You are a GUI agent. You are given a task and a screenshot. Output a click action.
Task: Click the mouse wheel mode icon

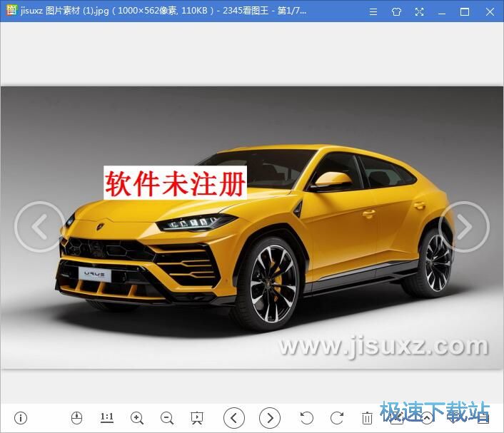tap(76, 418)
